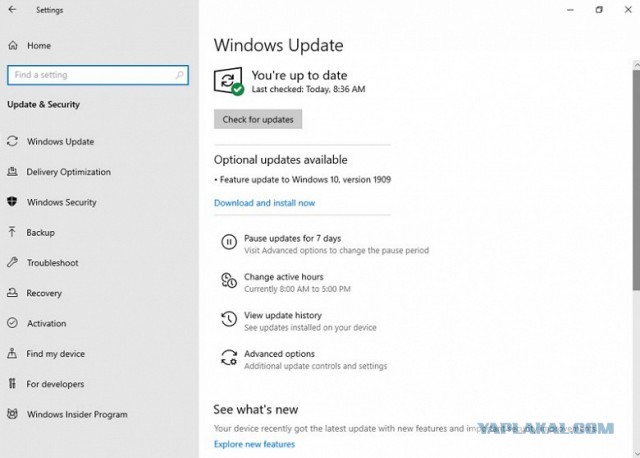Click the update status icon with green check
This screenshot has width=640, height=458.
pyautogui.click(x=229, y=81)
